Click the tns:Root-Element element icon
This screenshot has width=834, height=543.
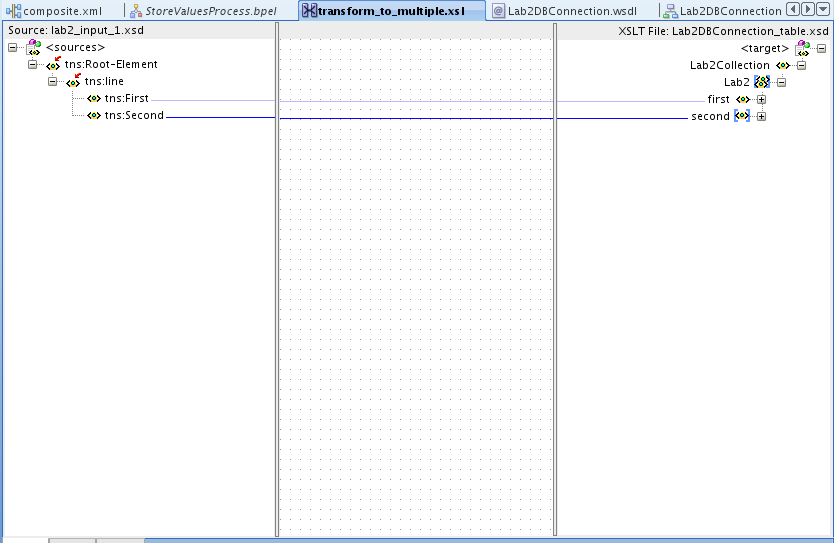coord(53,65)
